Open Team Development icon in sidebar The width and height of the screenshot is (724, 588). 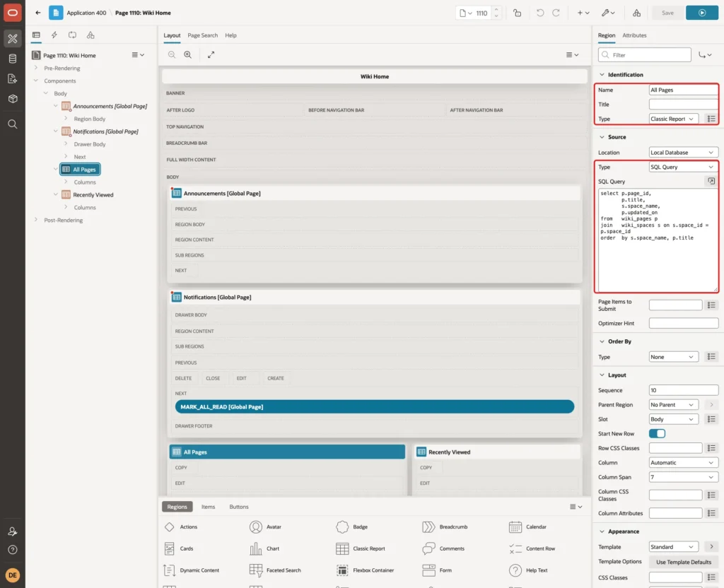tap(13, 78)
